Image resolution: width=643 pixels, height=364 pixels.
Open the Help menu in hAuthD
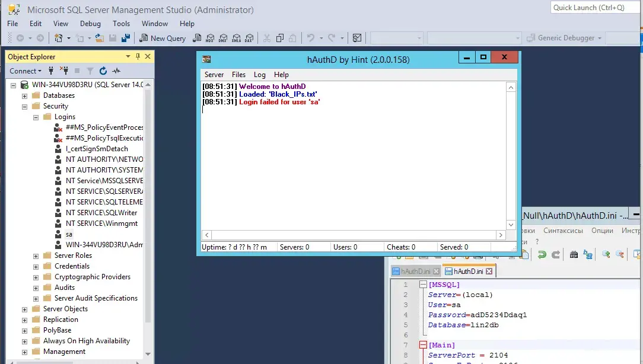point(281,75)
